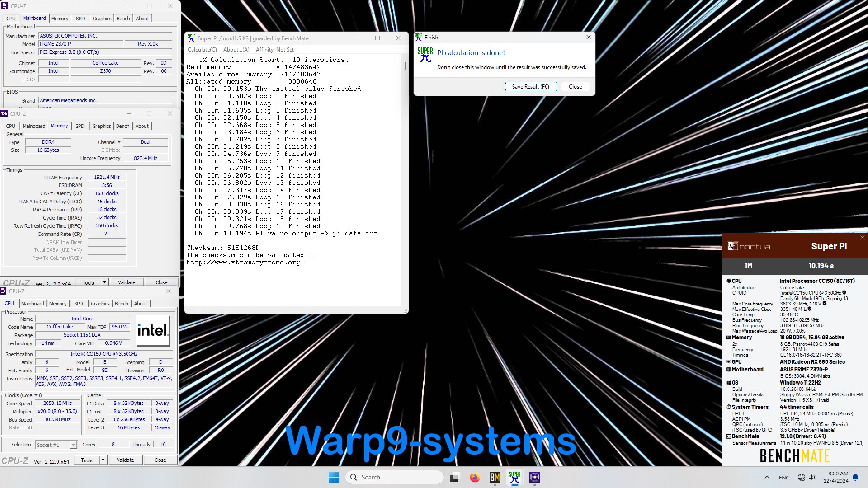Open Task View from taskbar

coord(454,477)
